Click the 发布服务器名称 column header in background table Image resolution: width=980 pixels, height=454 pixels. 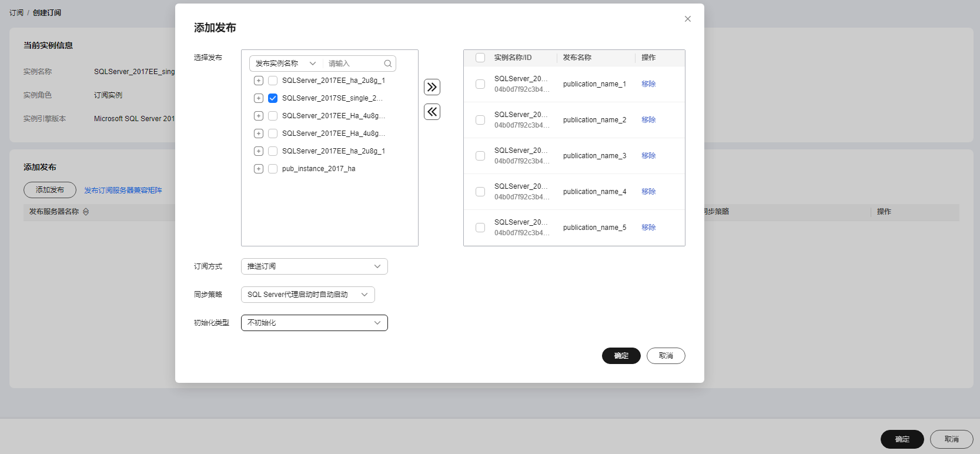tap(54, 212)
